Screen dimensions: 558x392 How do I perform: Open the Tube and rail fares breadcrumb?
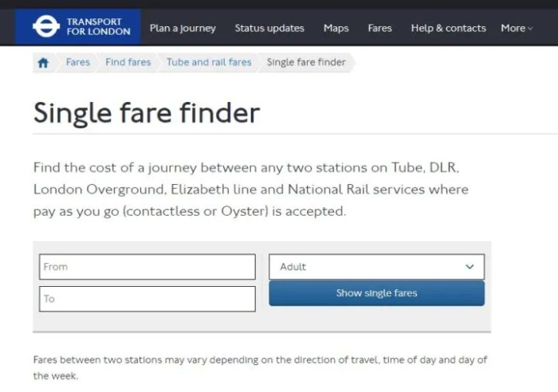point(209,62)
